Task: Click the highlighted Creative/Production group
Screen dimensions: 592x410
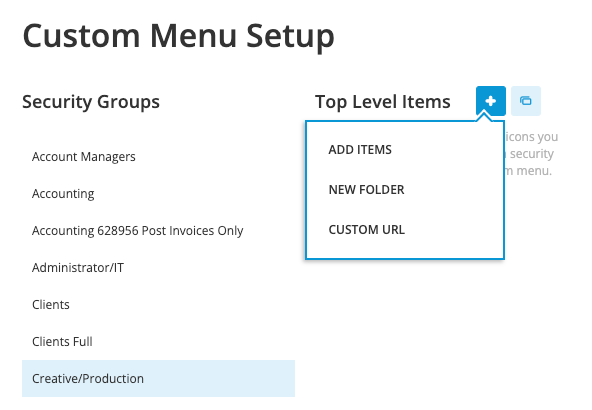Action: pyautogui.click(x=158, y=379)
